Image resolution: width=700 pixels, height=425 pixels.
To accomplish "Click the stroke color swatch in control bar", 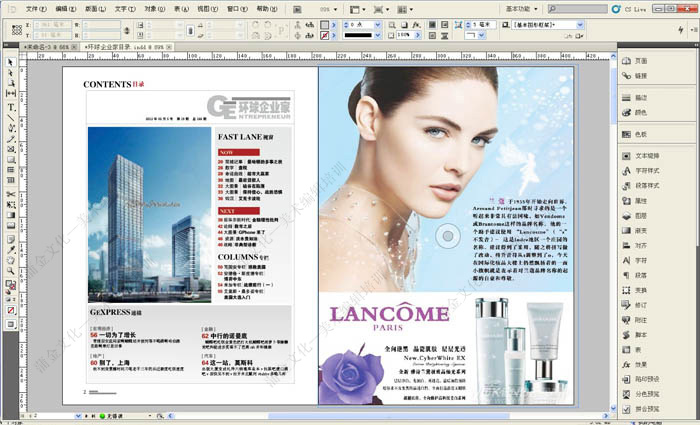I will 325,35.
